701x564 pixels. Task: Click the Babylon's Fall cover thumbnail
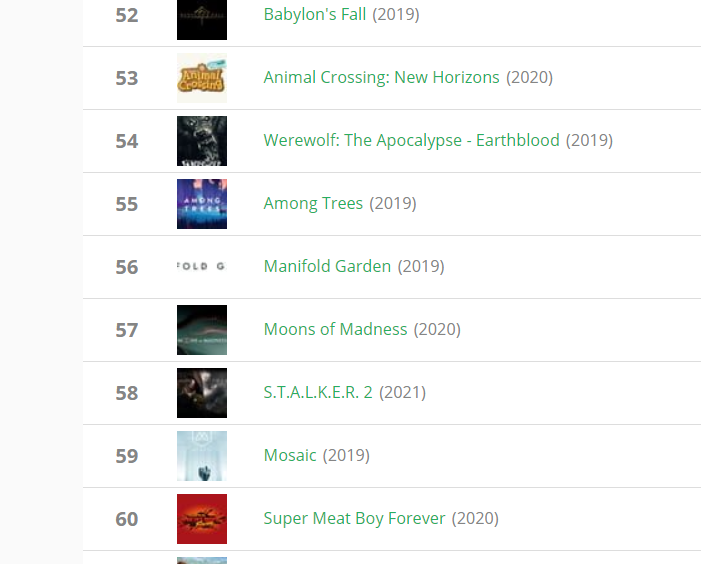click(x=202, y=20)
